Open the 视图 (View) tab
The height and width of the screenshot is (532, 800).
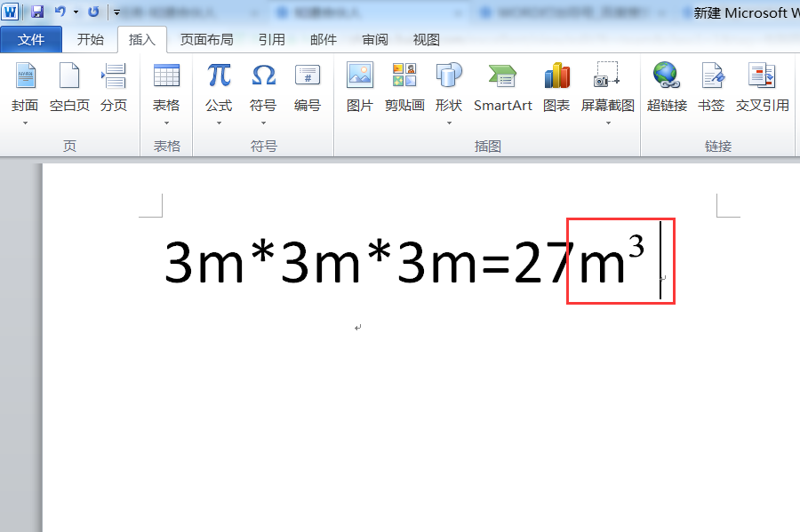coord(426,40)
